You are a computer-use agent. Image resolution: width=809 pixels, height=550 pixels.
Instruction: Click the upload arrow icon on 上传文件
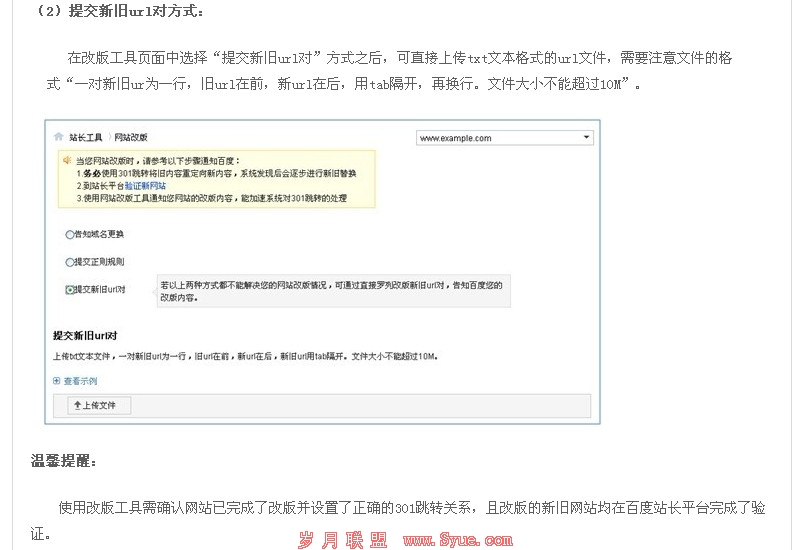[77, 406]
